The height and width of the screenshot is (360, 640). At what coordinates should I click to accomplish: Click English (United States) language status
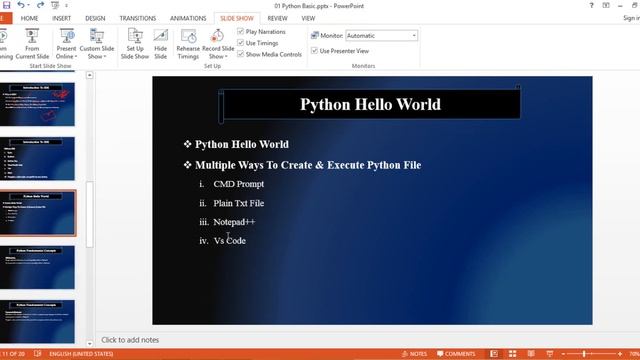tap(81, 354)
